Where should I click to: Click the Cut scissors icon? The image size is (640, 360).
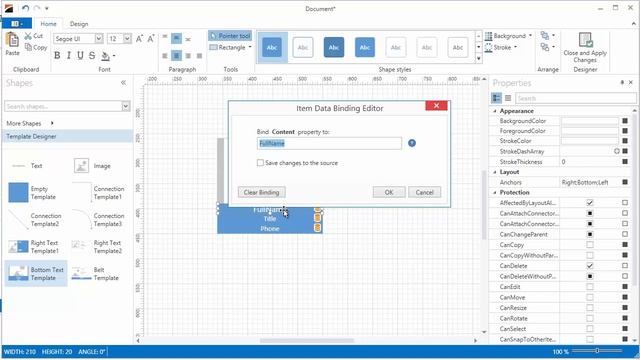28,36
